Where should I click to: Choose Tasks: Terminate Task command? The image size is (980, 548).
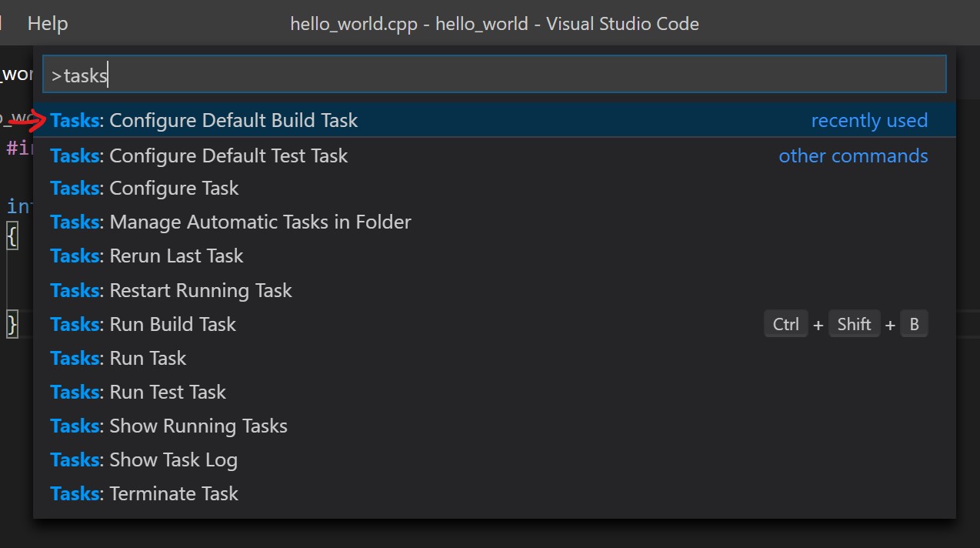point(145,494)
